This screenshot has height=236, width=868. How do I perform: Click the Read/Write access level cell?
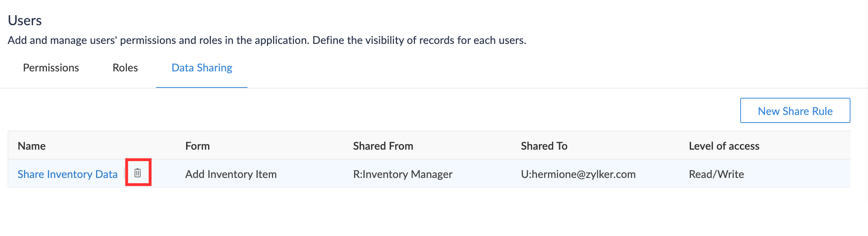click(716, 174)
